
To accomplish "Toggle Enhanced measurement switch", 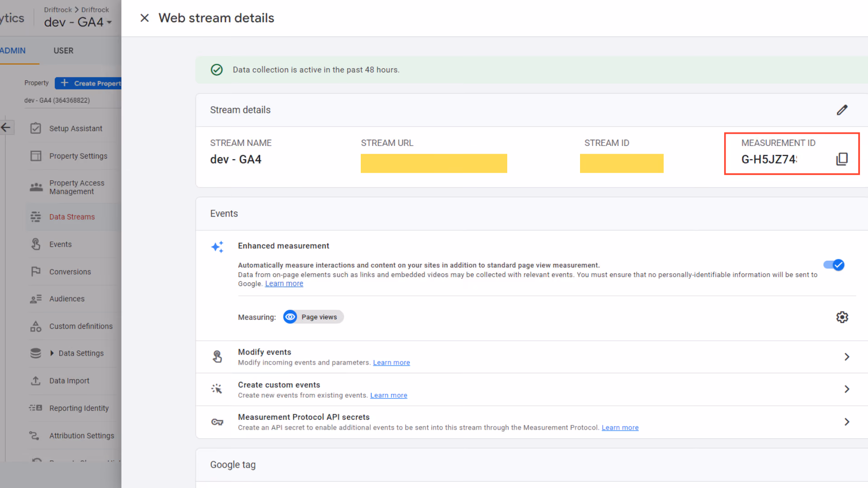I will tap(834, 265).
